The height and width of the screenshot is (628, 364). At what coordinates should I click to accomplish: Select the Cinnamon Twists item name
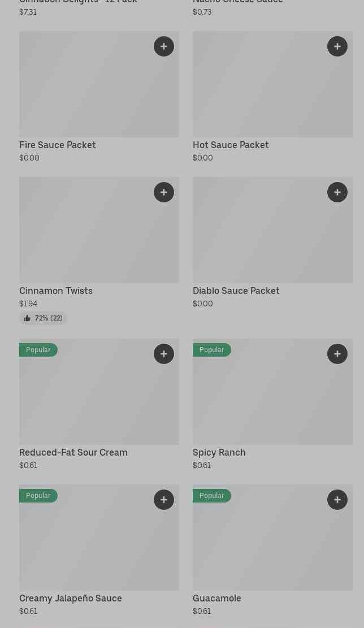(x=56, y=291)
